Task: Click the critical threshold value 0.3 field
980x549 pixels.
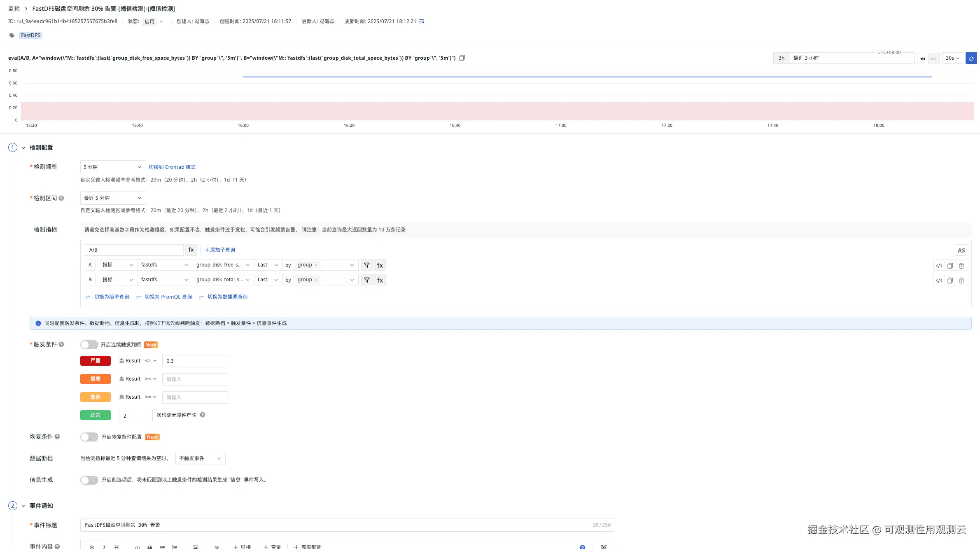Action: pos(194,361)
